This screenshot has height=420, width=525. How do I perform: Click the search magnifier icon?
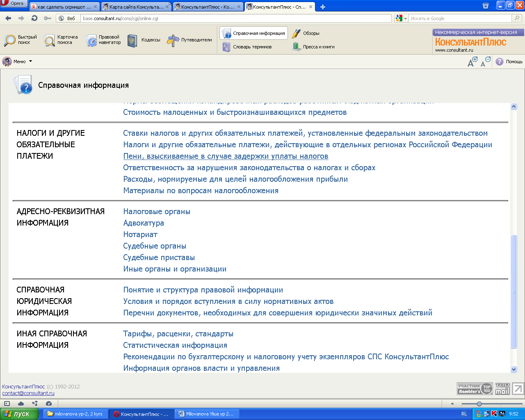tap(517, 18)
